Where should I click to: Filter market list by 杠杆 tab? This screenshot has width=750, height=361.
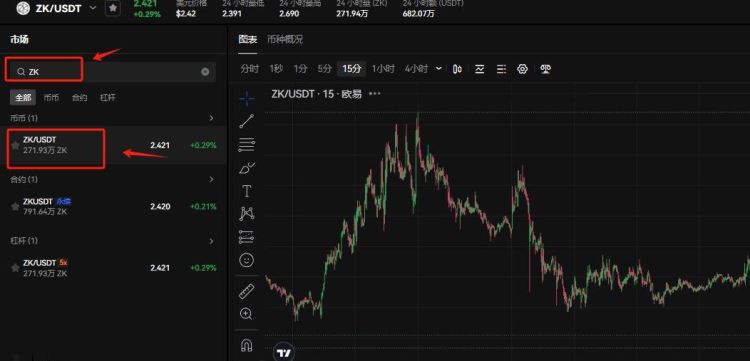[x=108, y=98]
